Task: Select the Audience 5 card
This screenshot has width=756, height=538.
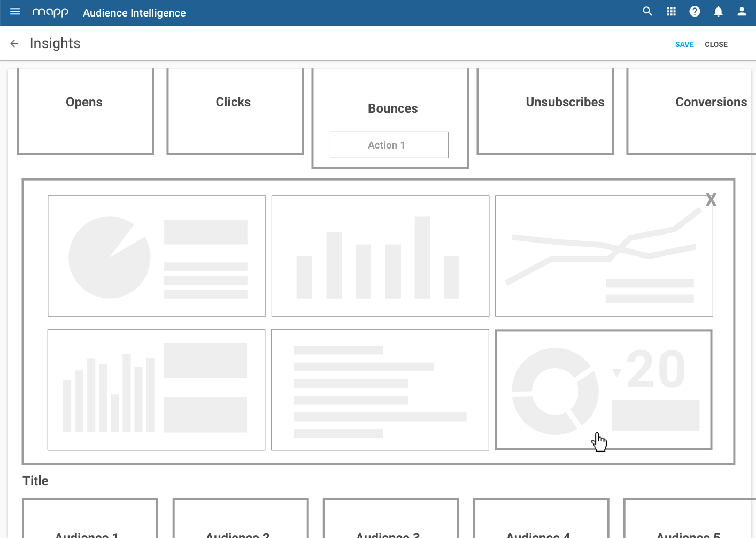Action: pyautogui.click(x=690, y=518)
